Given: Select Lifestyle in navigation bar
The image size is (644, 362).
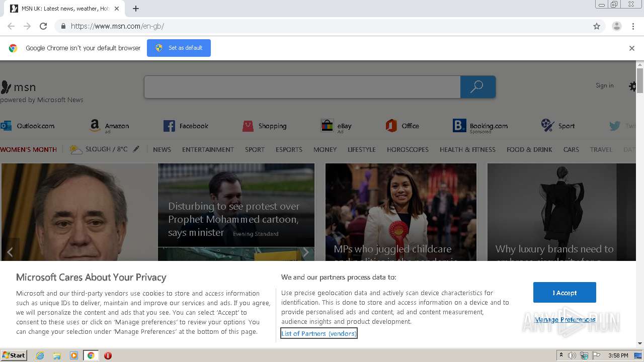Looking at the screenshot, I should tap(362, 149).
